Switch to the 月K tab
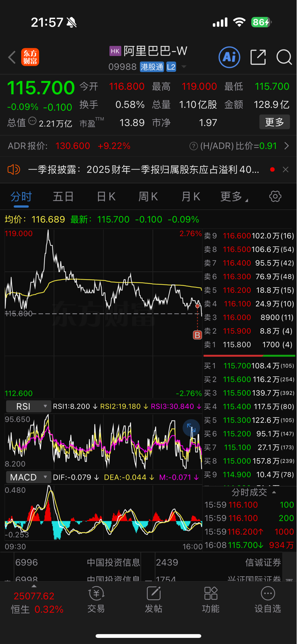 point(191,196)
